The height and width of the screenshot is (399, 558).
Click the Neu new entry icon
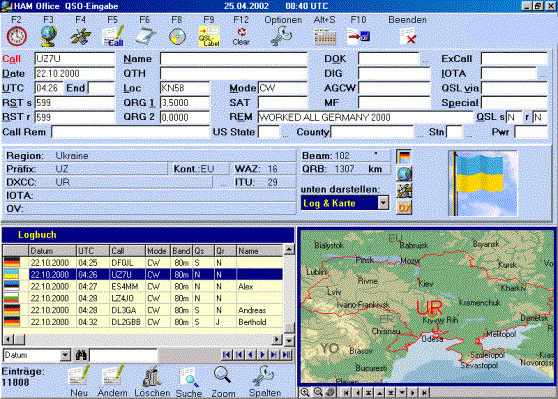(79, 376)
